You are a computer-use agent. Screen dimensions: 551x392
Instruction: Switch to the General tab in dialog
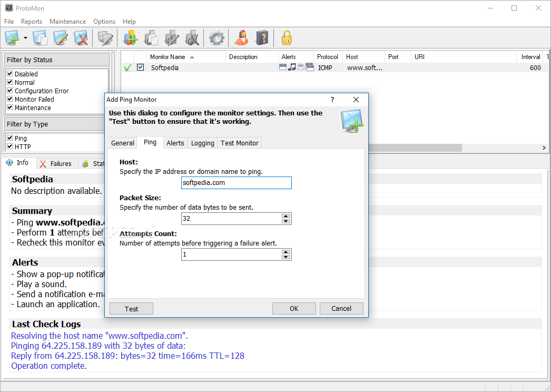coord(122,143)
